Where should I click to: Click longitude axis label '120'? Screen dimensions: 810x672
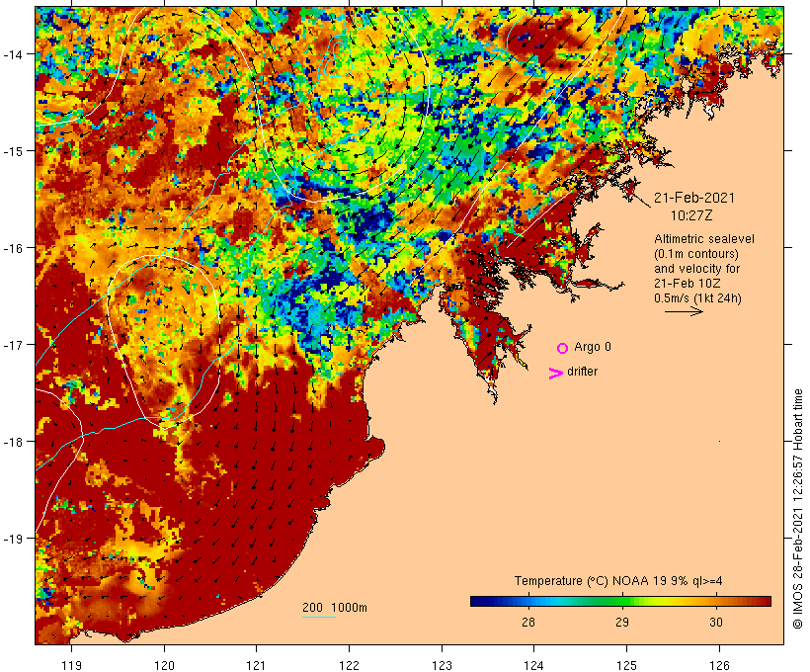(x=164, y=665)
